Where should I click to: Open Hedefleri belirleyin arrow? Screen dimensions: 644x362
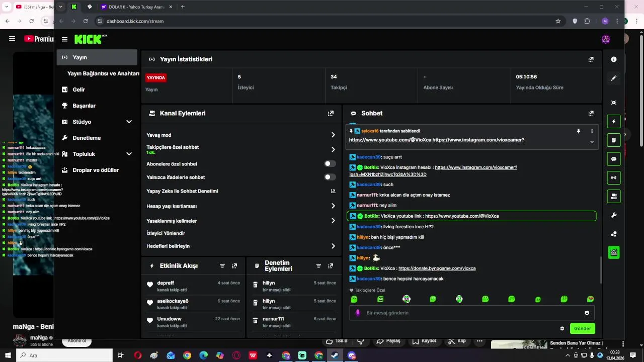coord(333,246)
